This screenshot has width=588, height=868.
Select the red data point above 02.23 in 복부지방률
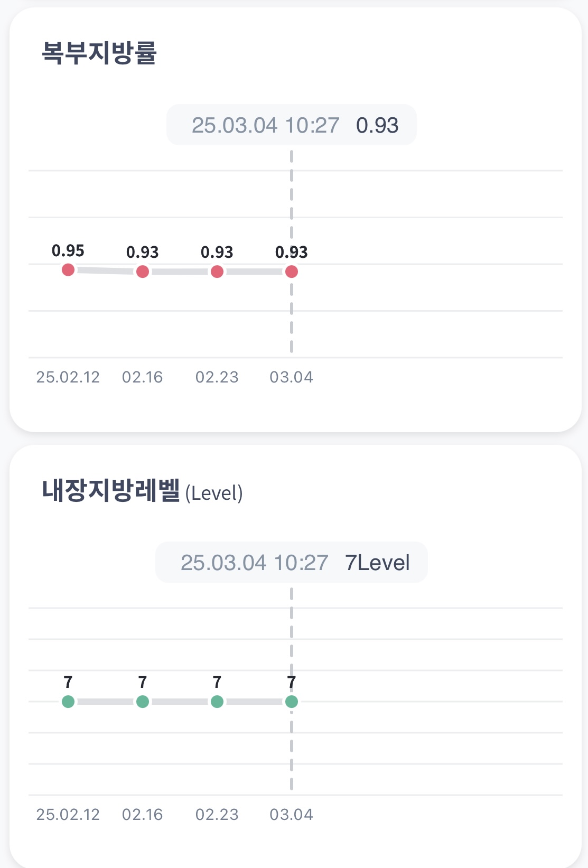(x=217, y=272)
